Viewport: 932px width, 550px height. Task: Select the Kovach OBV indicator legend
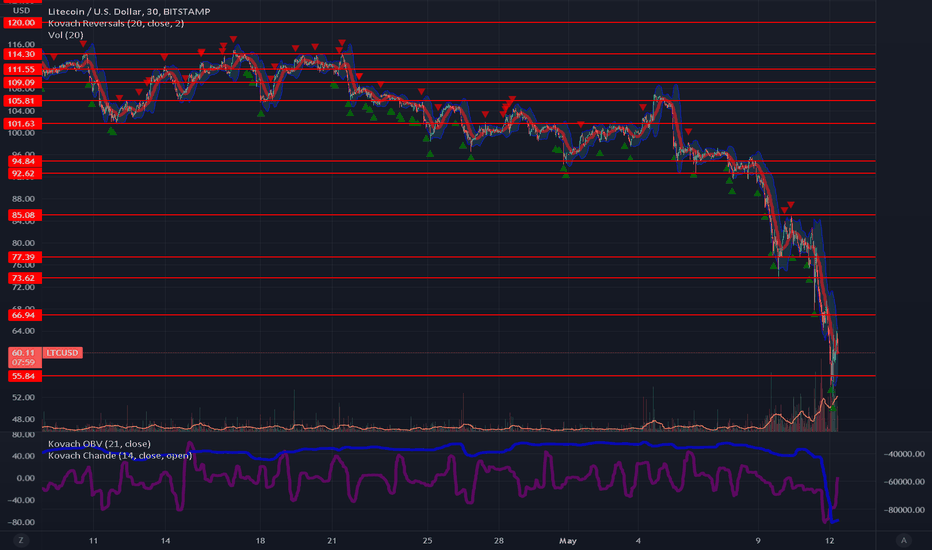pos(99,444)
